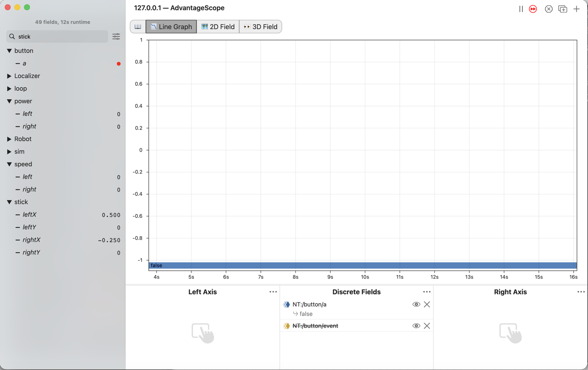The height and width of the screenshot is (370, 588).
Task: Open Right Axis options ellipsis
Action: (581, 292)
